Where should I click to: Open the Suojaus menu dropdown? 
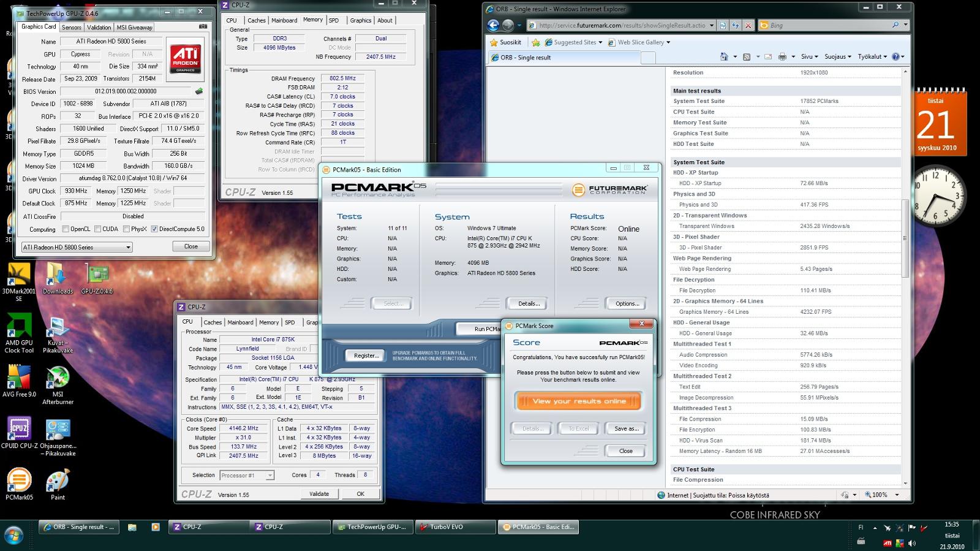(x=837, y=56)
